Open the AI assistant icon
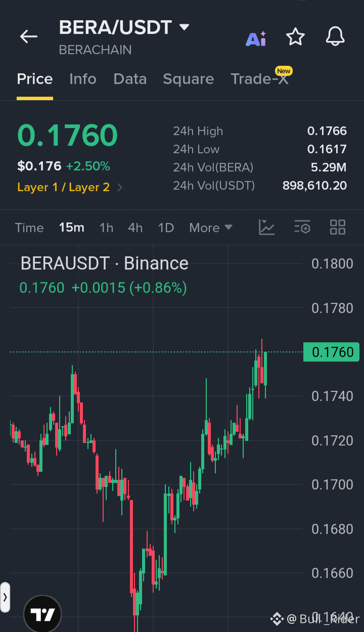 coord(256,38)
